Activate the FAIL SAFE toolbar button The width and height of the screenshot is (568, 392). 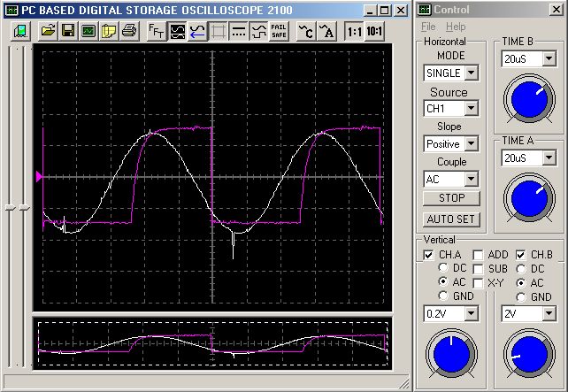[279, 31]
